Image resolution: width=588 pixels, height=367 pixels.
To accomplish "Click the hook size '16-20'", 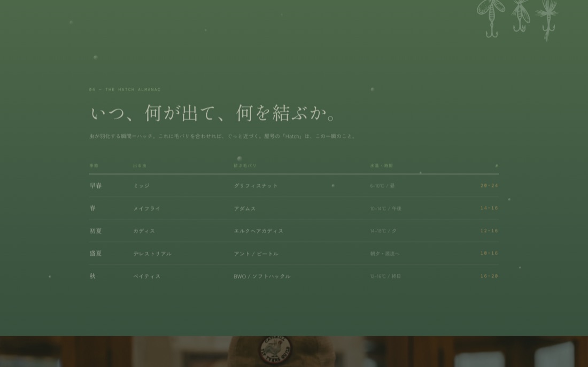I will click(489, 276).
